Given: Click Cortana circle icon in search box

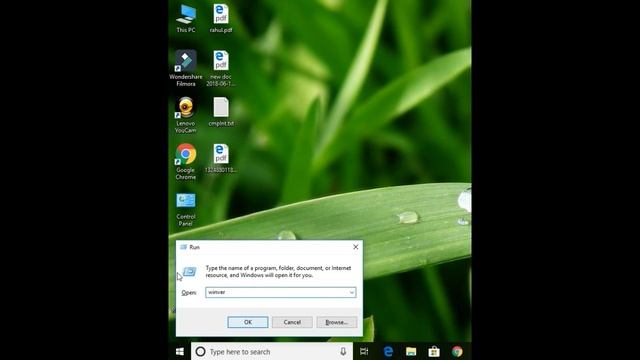Looking at the screenshot, I should (x=200, y=351).
